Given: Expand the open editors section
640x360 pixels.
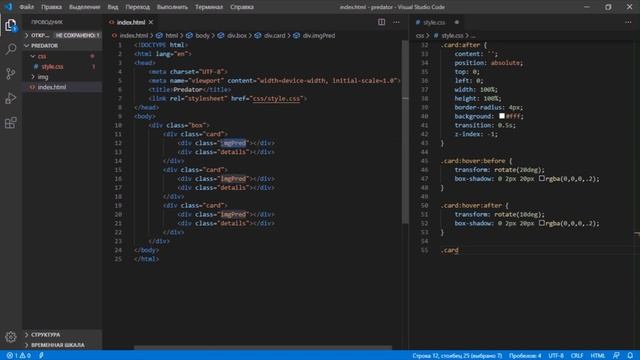Looking at the screenshot, I should [62, 36].
